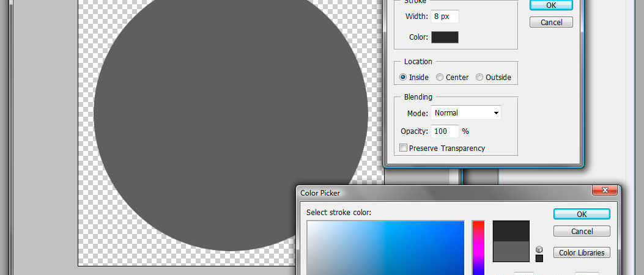Click Cancel in the Color Picker

click(x=582, y=231)
